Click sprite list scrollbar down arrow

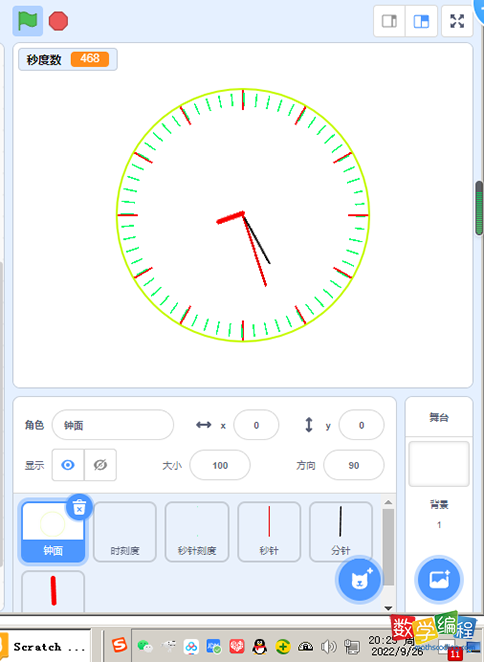click(388, 608)
